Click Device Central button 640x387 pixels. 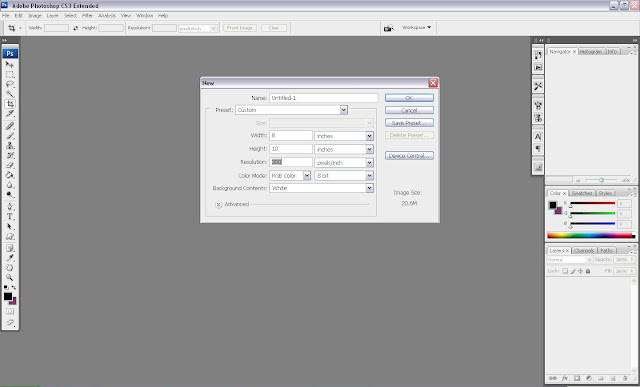pos(409,156)
